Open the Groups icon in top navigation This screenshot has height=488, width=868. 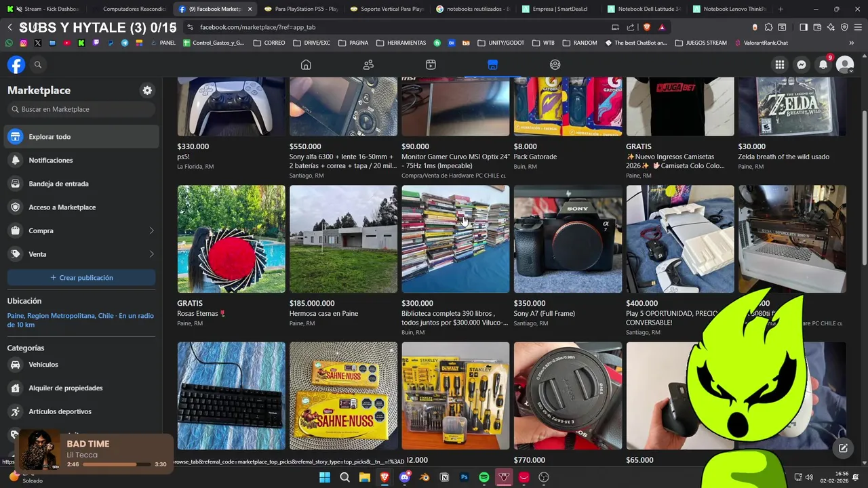pyautogui.click(x=555, y=64)
